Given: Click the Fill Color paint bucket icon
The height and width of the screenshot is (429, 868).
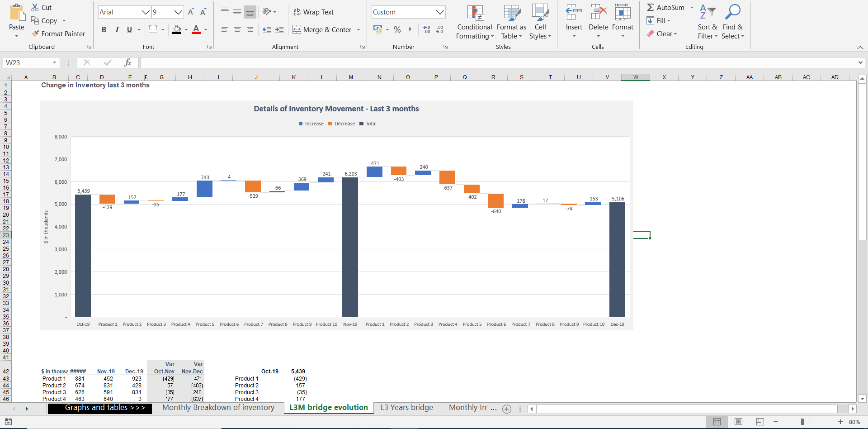Looking at the screenshot, I should point(177,29).
